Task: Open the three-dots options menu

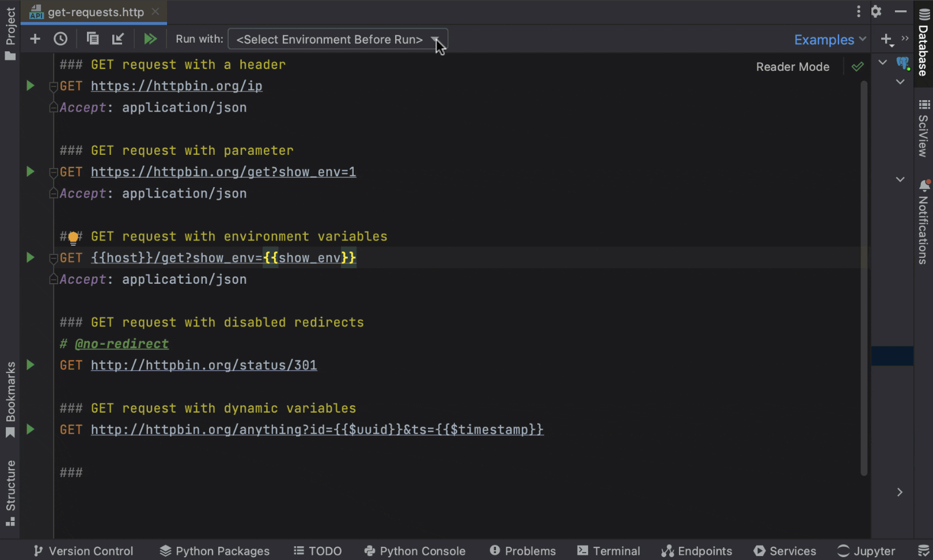Action: coord(858,11)
